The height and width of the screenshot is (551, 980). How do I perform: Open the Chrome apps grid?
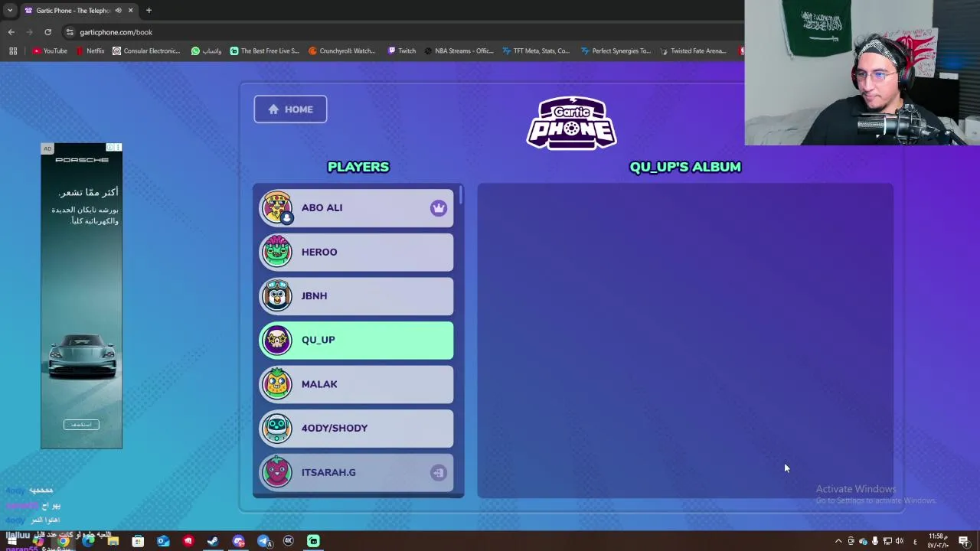(x=13, y=51)
